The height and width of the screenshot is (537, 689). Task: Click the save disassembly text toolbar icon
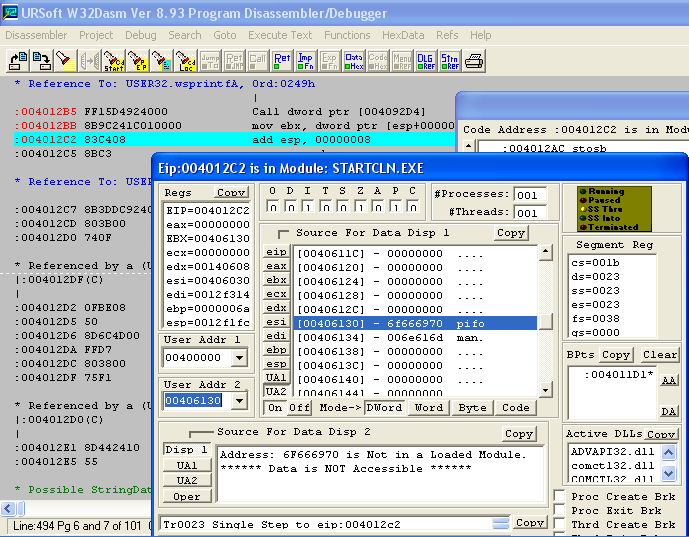coord(42,61)
